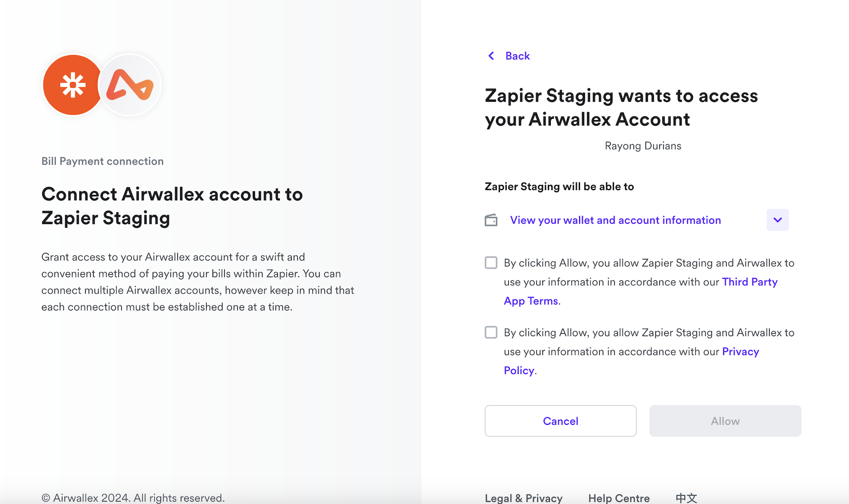Screen dimensions: 849x504
Task: Switch the page language to 中文
Action: [x=687, y=498]
